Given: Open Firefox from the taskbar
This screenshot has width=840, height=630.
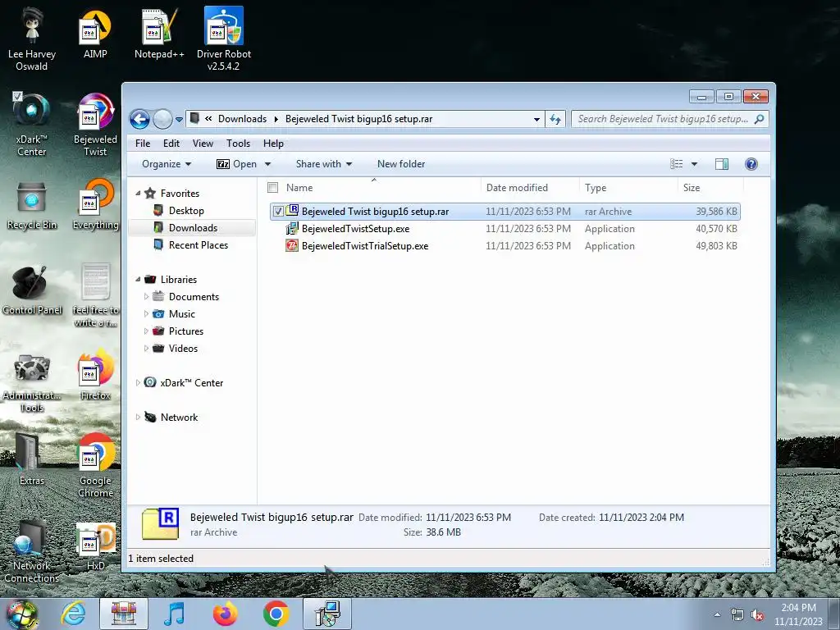Looking at the screenshot, I should point(225,614).
